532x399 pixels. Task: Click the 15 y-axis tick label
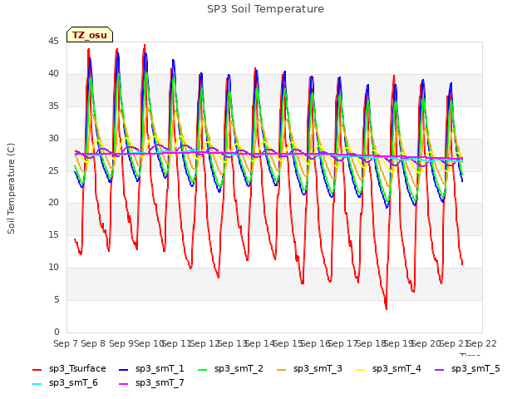click(x=53, y=234)
